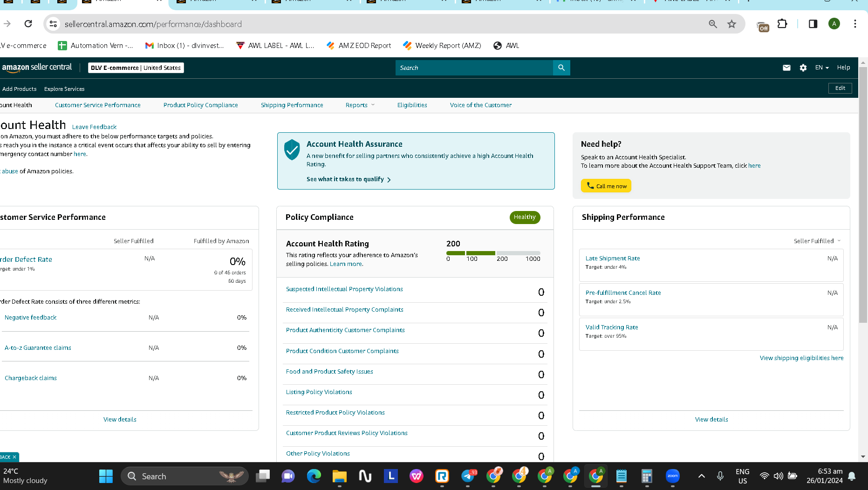Image resolution: width=868 pixels, height=490 pixels.
Task: Open the Valid Tracking Rate metric
Action: point(612,327)
